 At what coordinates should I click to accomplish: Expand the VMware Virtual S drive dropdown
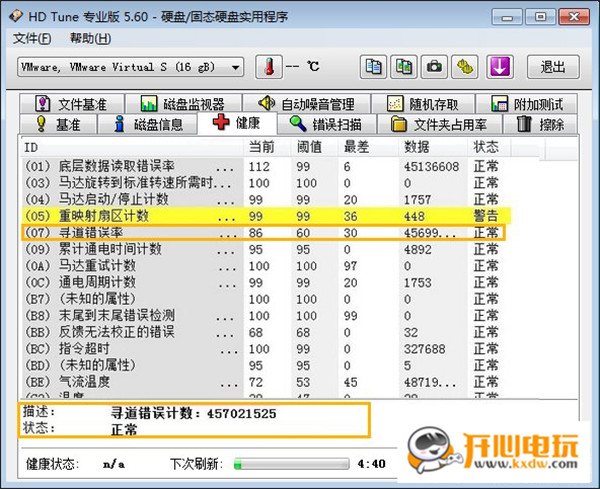point(236,67)
